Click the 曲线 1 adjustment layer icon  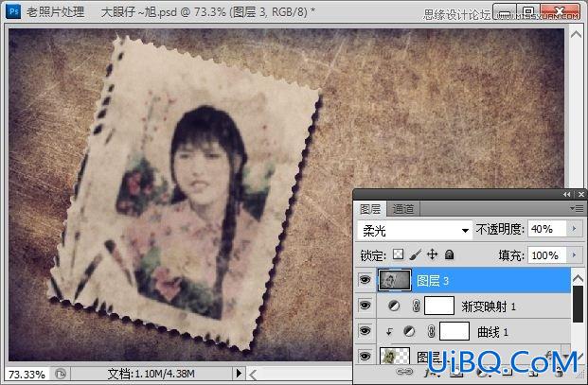tap(409, 331)
